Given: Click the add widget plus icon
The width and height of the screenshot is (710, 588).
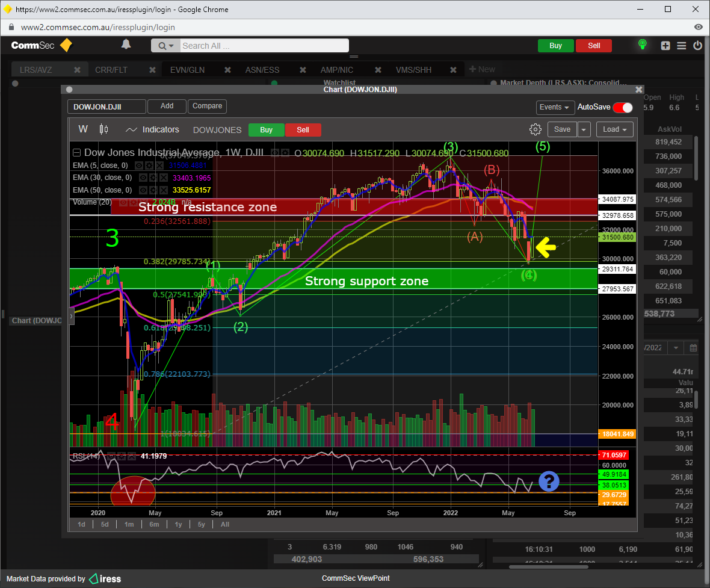Looking at the screenshot, I should coord(665,46).
